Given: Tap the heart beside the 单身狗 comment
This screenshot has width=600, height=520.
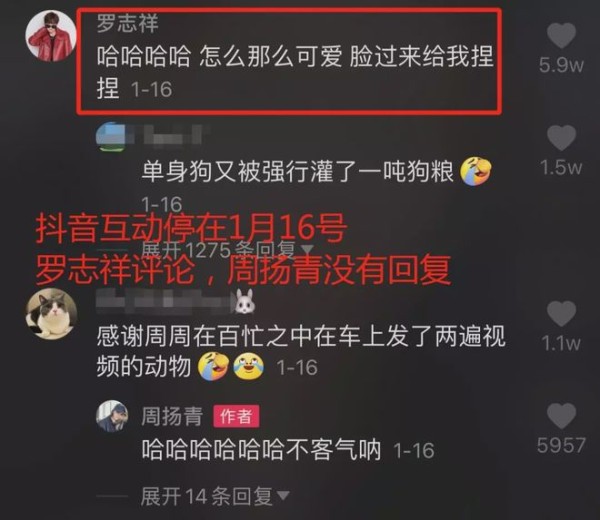Looking at the screenshot, I should (x=561, y=137).
